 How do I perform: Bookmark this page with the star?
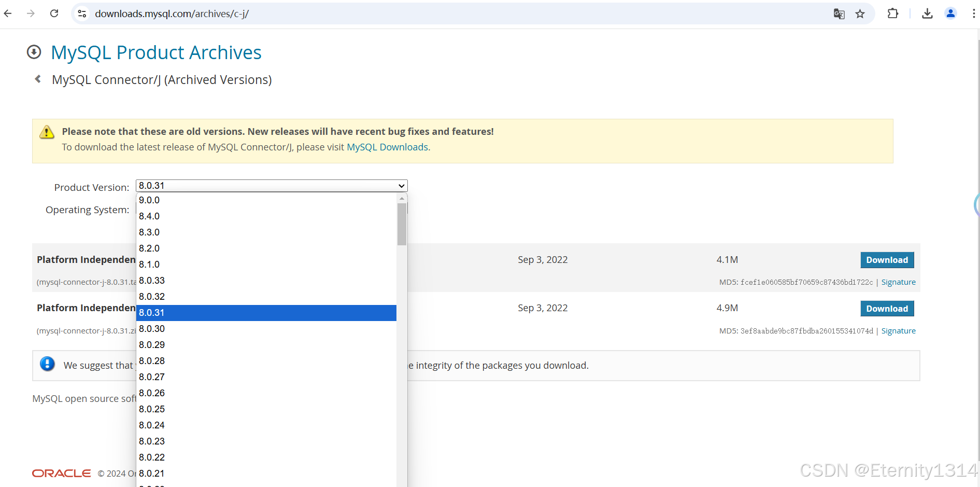(860, 14)
